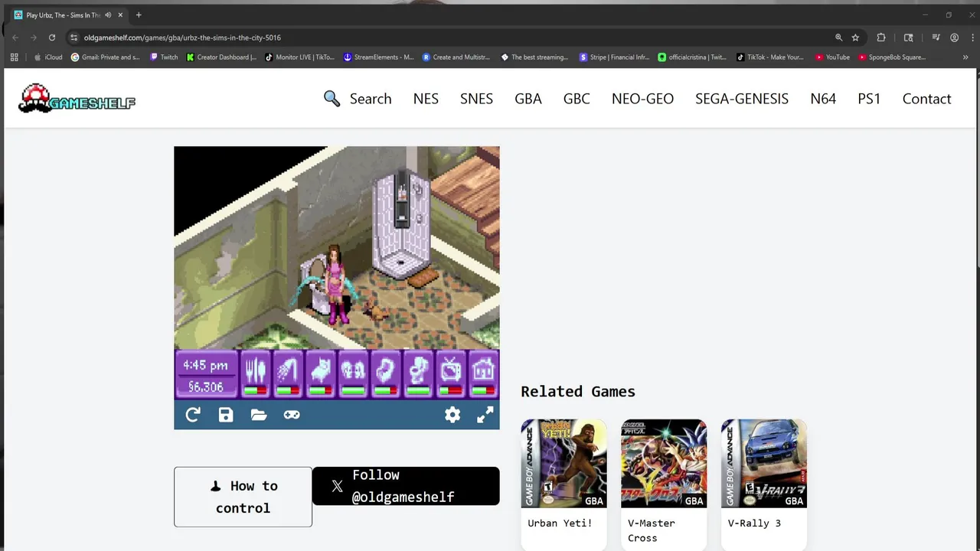
Task: Select the Hygiene shower need icon
Action: coord(288,371)
